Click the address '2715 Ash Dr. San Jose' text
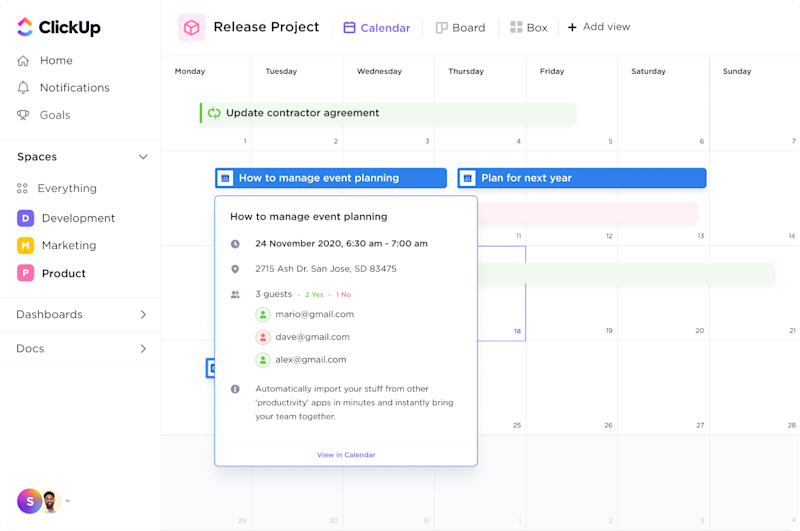The height and width of the screenshot is (531, 800). 326,269
